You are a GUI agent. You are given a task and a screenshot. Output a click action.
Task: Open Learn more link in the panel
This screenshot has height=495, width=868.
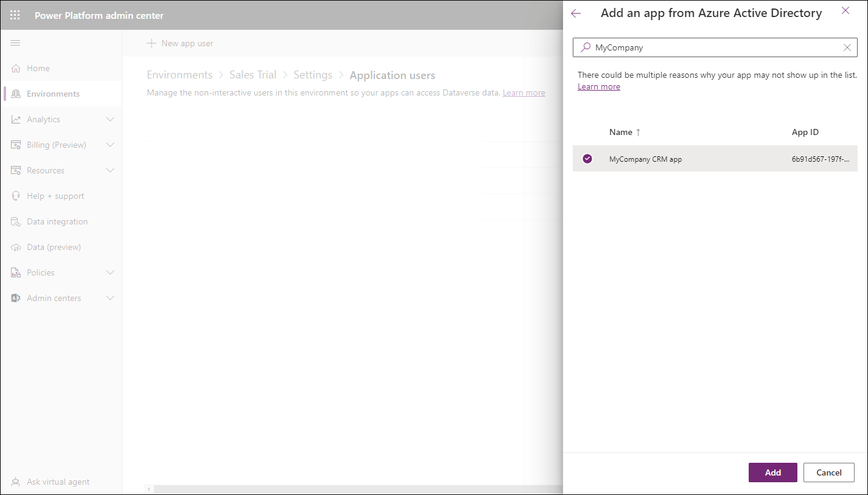[x=599, y=86]
